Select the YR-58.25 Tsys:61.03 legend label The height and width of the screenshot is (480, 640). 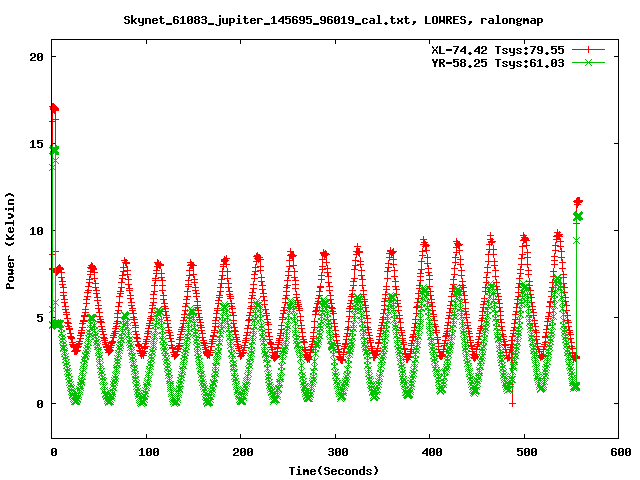click(x=497, y=62)
